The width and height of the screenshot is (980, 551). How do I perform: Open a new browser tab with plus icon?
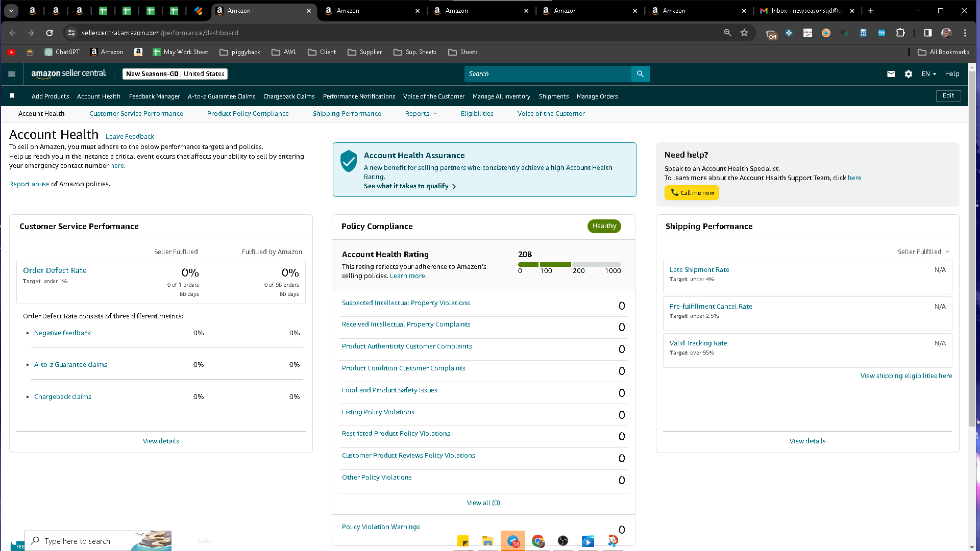coord(871,11)
